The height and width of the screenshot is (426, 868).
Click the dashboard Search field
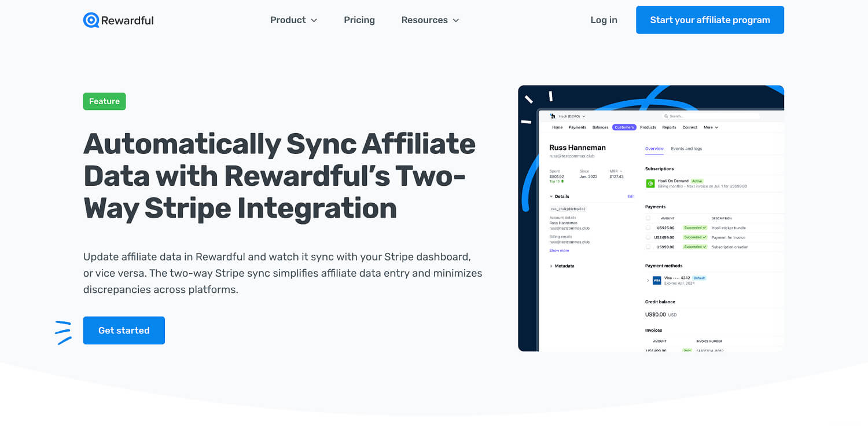click(x=711, y=116)
